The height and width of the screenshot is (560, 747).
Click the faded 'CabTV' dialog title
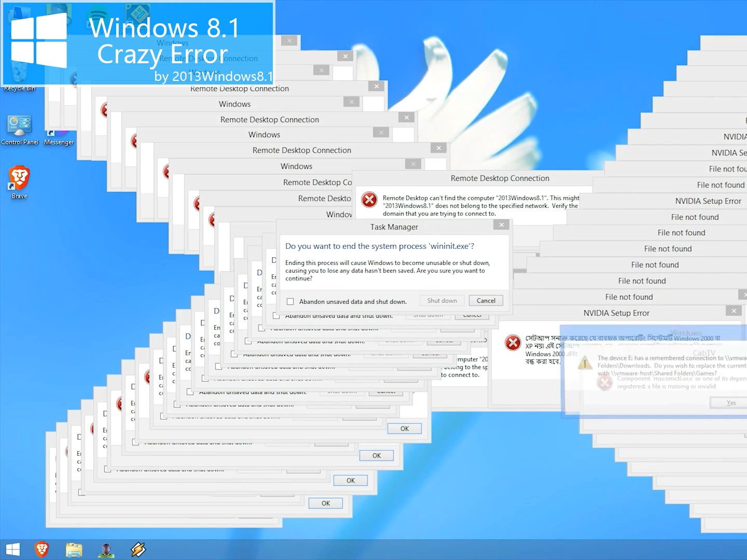(704, 353)
